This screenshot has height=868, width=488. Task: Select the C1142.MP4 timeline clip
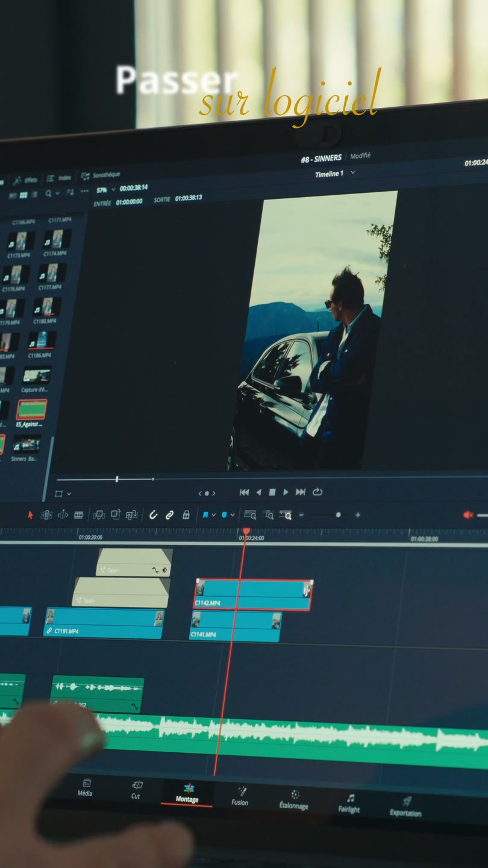252,595
